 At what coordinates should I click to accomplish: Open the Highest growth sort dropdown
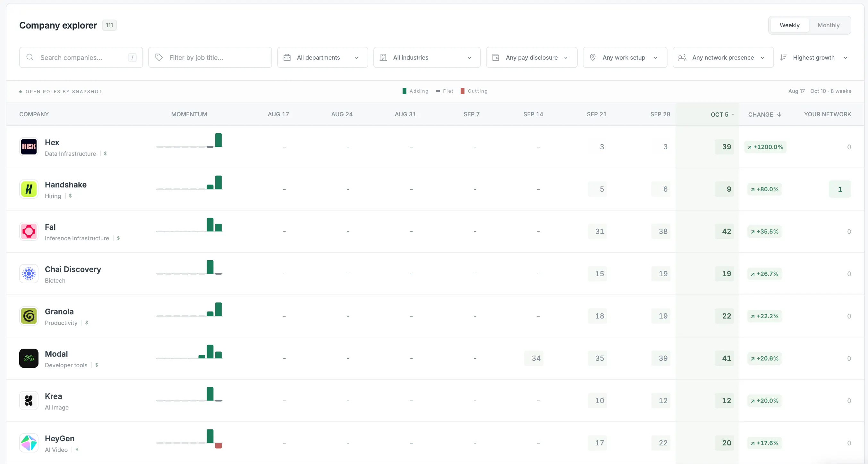[x=814, y=58]
